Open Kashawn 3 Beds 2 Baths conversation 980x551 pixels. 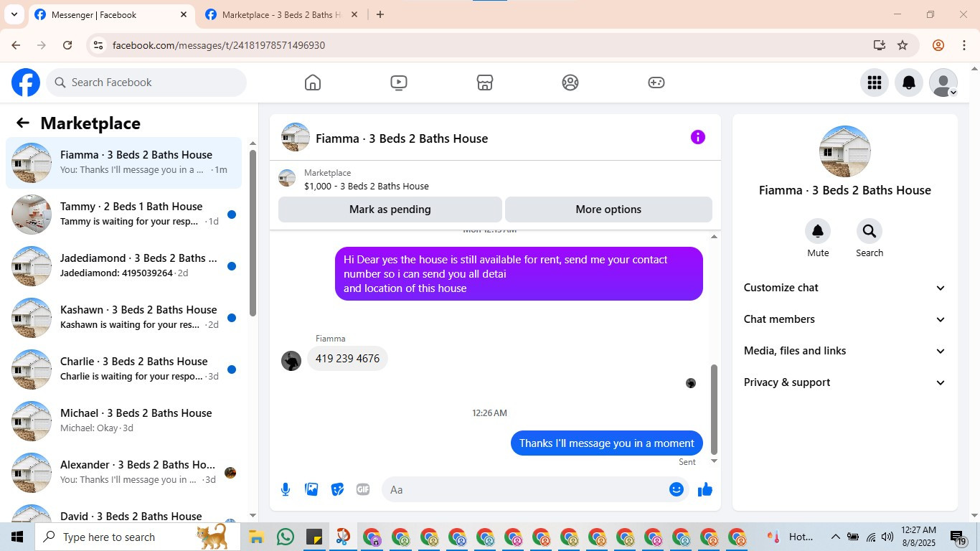point(124,318)
